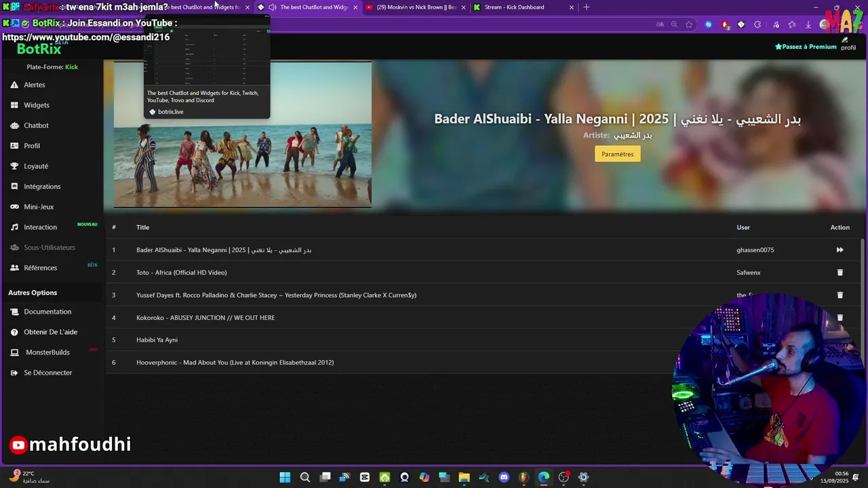Viewport: 868px width, 488px height.
Task: Bookmark this page with the star icon
Action: (x=689, y=24)
